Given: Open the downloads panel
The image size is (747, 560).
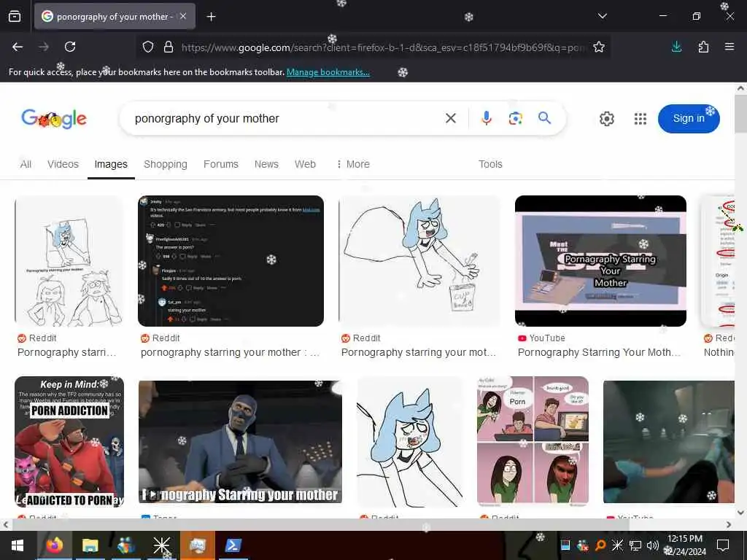Looking at the screenshot, I should (x=676, y=47).
